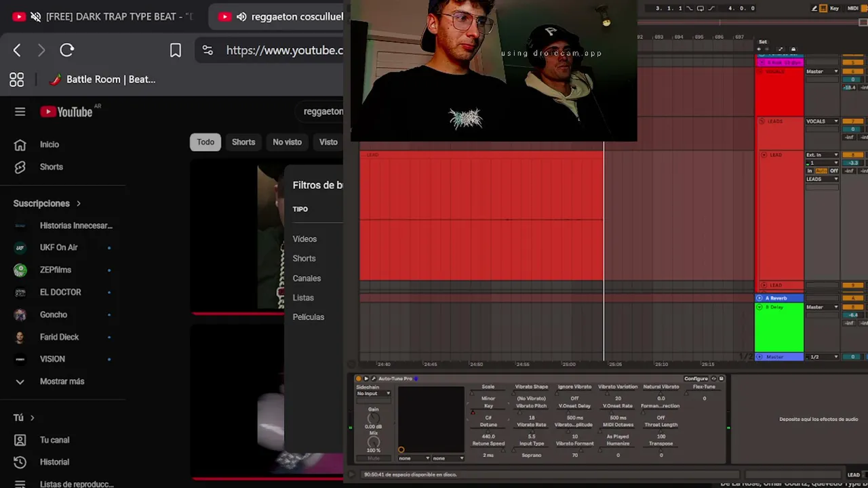
Task: Open Historial in the sidebar
Action: tap(54, 462)
